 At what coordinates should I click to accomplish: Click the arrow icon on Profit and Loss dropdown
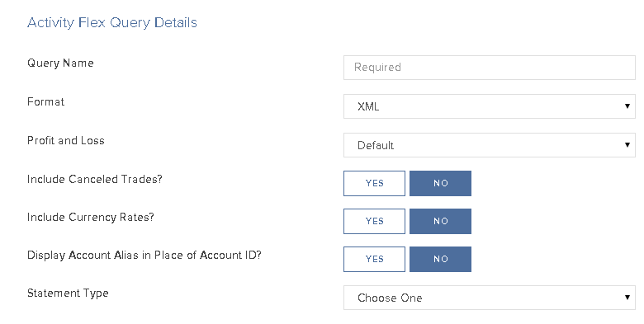point(627,145)
